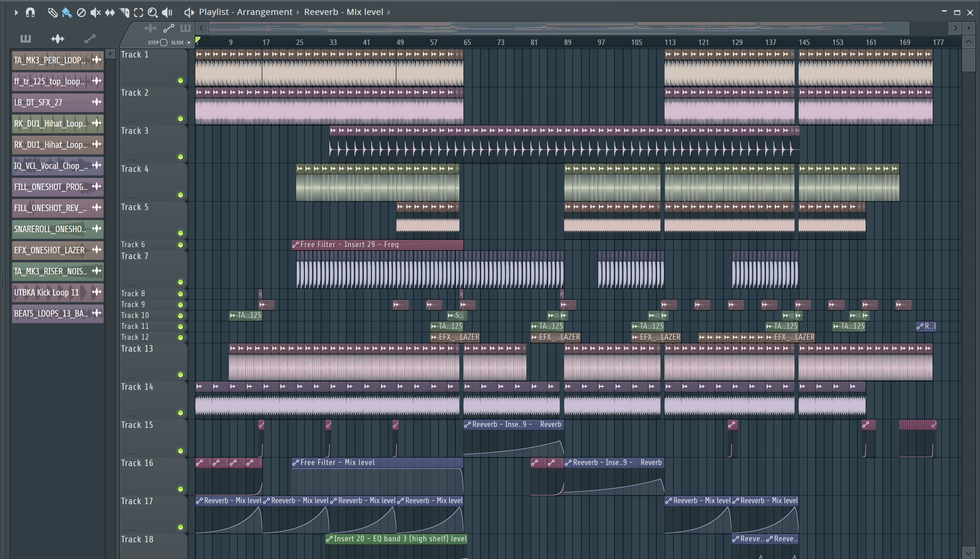Focus pattern clips in the playlist
This screenshot has height=559, width=980.
[185, 28]
